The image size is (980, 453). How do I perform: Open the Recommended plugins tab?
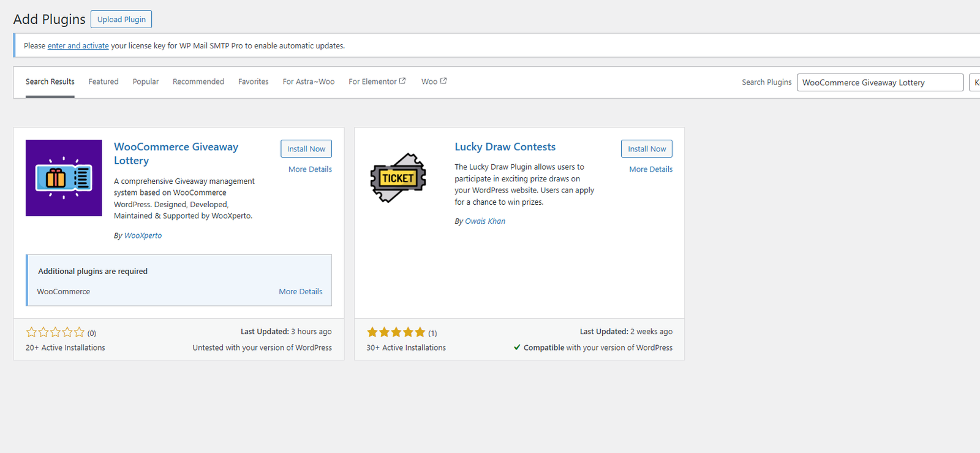point(198,82)
